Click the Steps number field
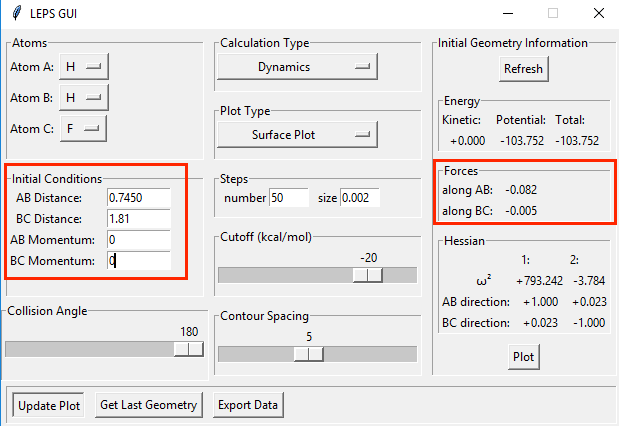 [x=290, y=198]
